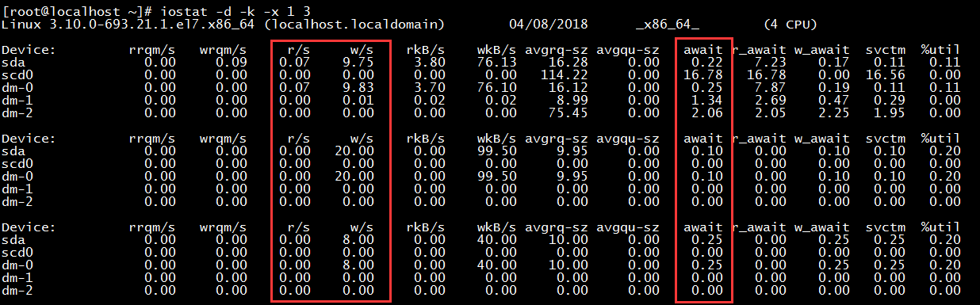980x305 pixels.
Task: Click the await value 2.06
Action: coord(708,112)
